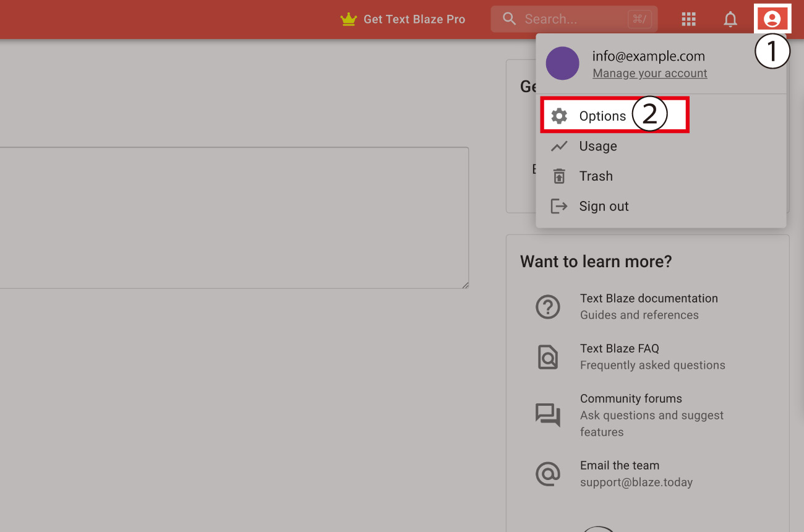Click the purple account avatar
Screen dimensions: 804x532
[562, 63]
